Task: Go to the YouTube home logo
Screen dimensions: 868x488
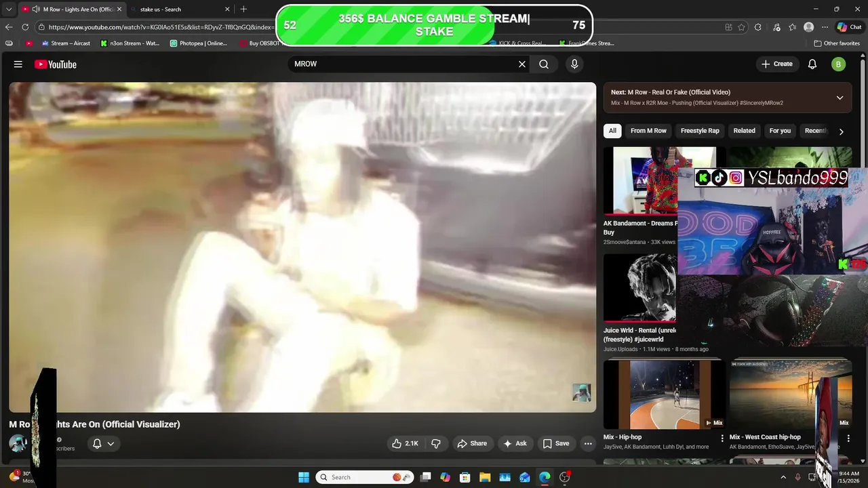Action: point(56,64)
